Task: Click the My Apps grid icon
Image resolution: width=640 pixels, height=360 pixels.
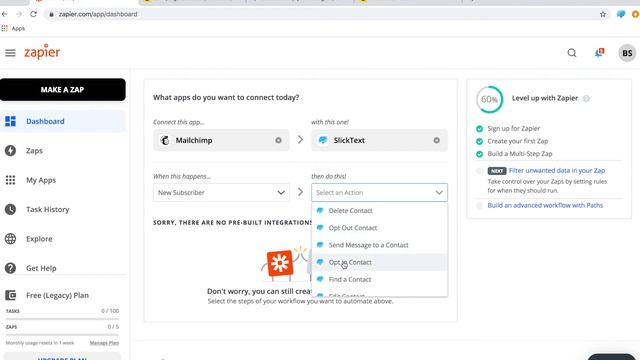Action: (10, 180)
